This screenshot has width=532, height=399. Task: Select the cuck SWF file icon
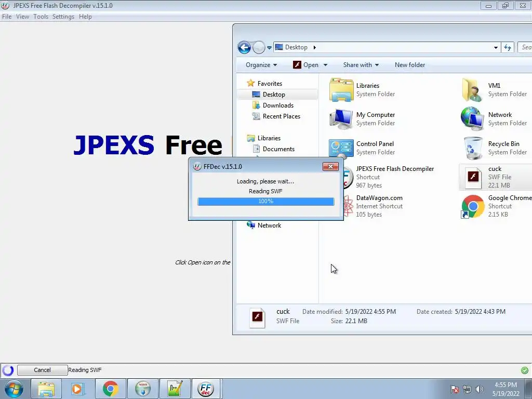click(x=473, y=177)
